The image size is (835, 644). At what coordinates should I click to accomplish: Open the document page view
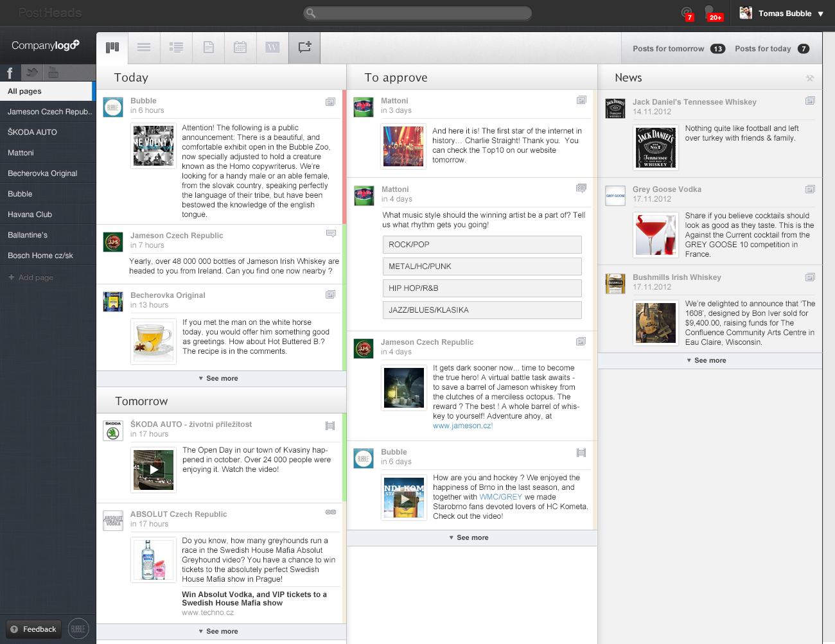pos(208,48)
